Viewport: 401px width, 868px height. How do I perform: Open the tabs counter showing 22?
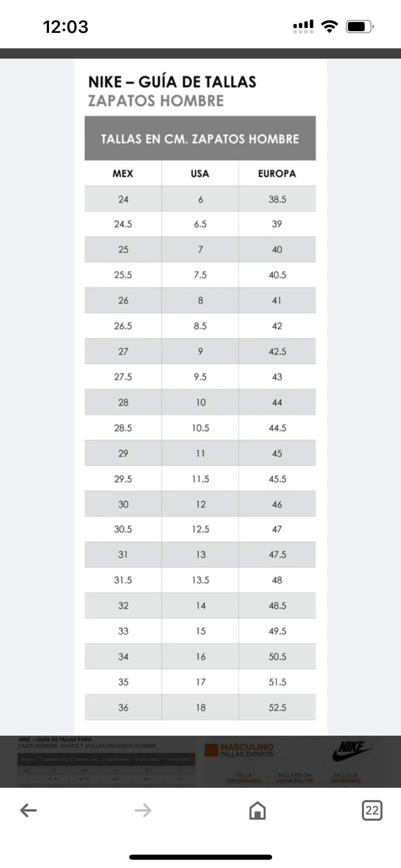click(372, 810)
